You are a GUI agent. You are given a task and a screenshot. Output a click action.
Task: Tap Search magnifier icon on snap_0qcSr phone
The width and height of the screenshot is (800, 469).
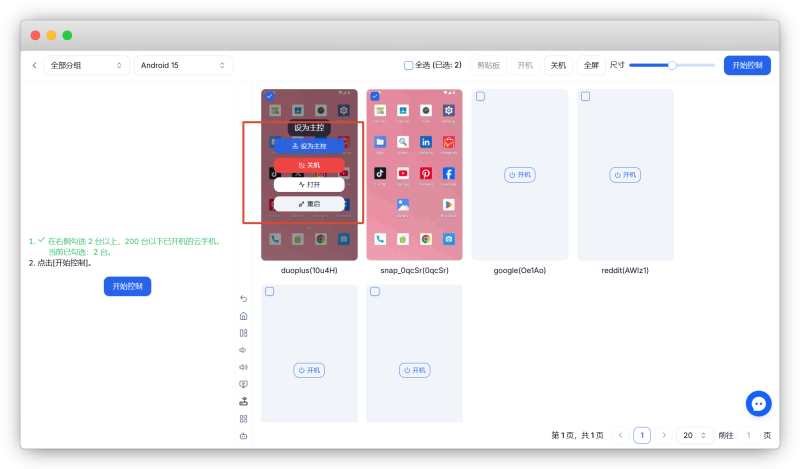[x=403, y=142]
